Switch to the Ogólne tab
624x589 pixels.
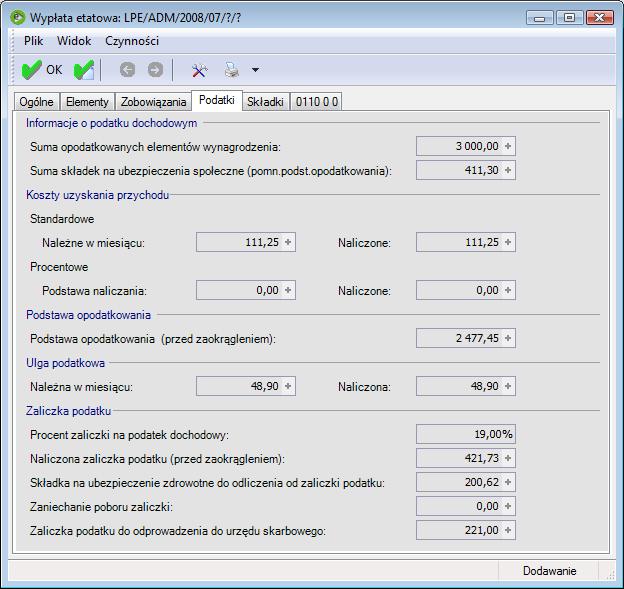click(37, 102)
